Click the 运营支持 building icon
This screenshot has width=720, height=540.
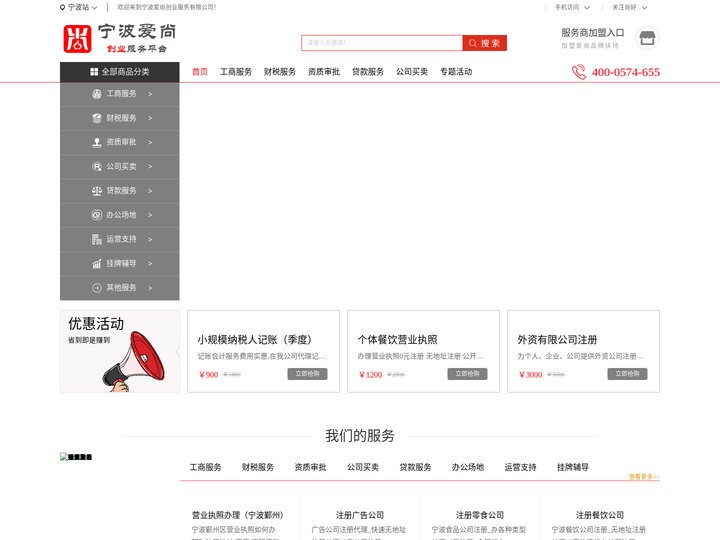[x=97, y=239]
